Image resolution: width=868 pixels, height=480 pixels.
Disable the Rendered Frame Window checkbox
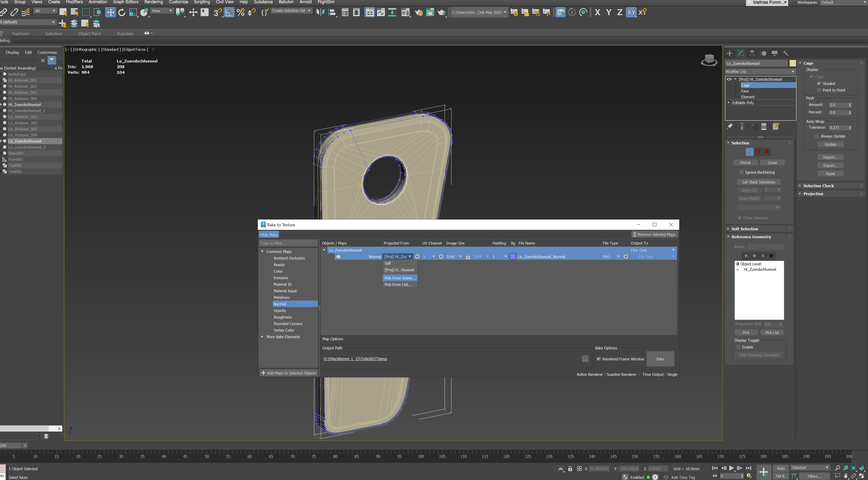click(x=599, y=359)
